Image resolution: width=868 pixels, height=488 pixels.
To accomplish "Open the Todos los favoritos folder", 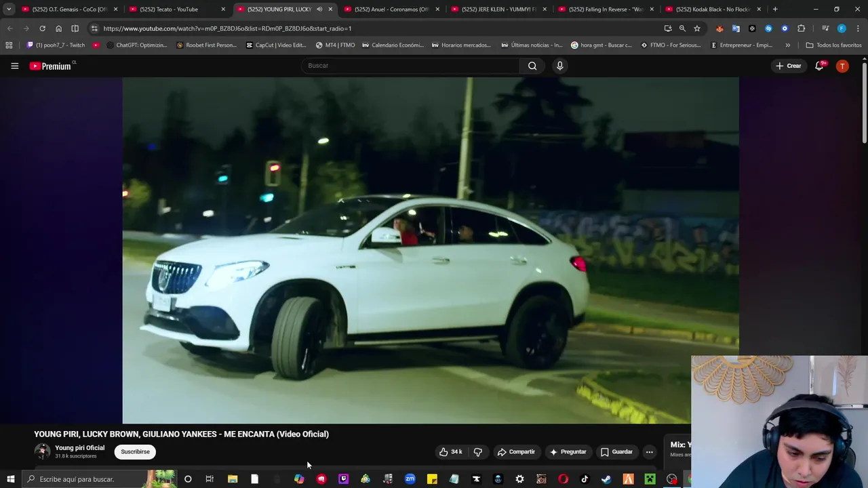I will point(833,45).
